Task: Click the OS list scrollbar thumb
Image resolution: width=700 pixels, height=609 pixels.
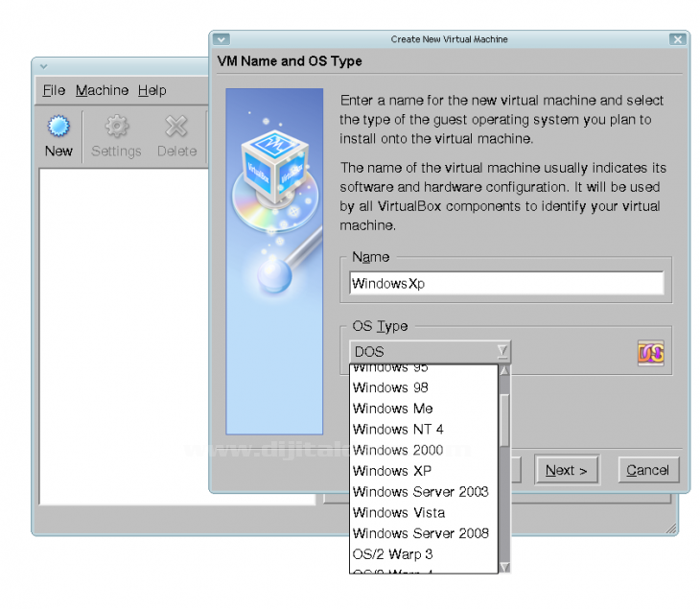Action: (504, 420)
